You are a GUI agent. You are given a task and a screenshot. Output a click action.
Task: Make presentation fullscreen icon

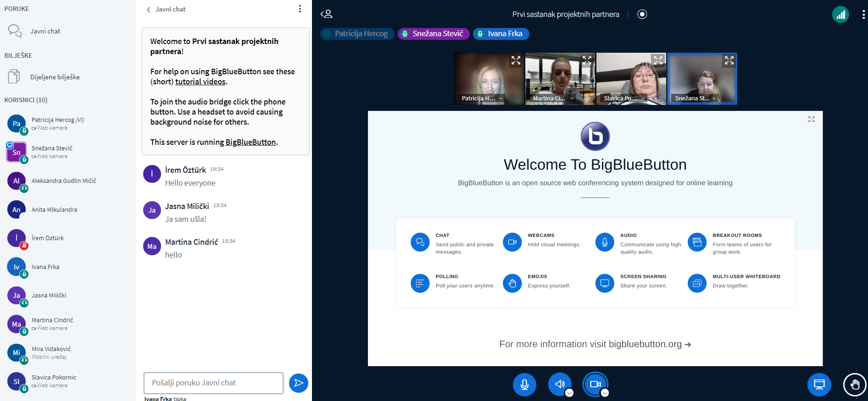(x=812, y=119)
